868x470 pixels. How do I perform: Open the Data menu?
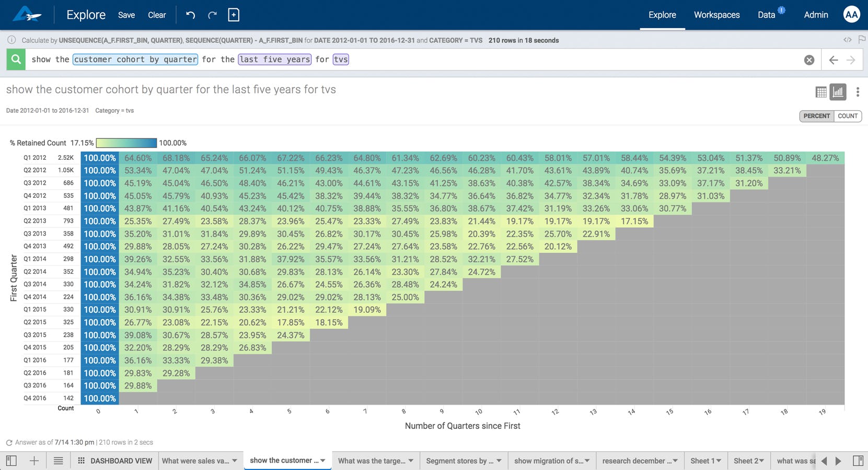pyautogui.click(x=767, y=15)
